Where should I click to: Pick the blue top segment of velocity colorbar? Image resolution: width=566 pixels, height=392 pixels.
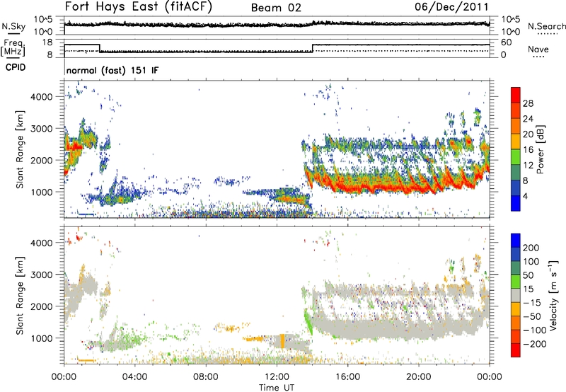pyautogui.click(x=516, y=241)
